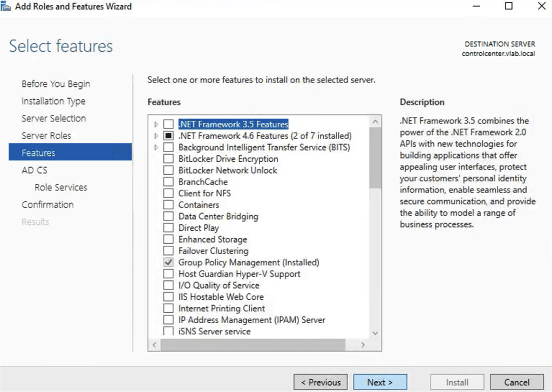Viewport: 552px width, 392px height.
Task: Check the IIS Hostable Web Core box
Action: coord(168,297)
